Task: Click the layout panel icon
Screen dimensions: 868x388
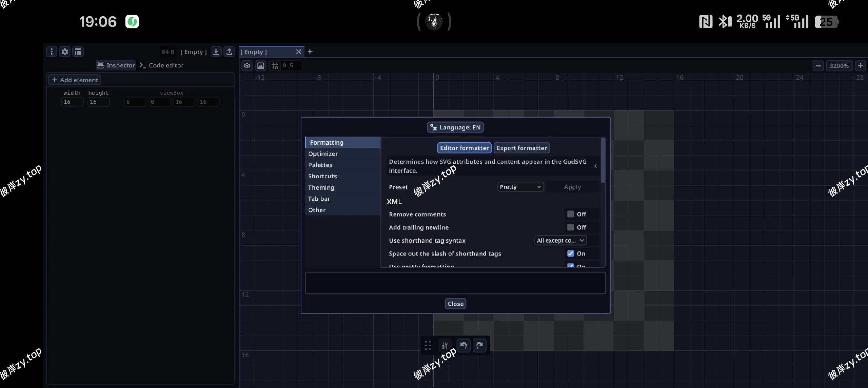Action: pyautogui.click(x=78, y=52)
